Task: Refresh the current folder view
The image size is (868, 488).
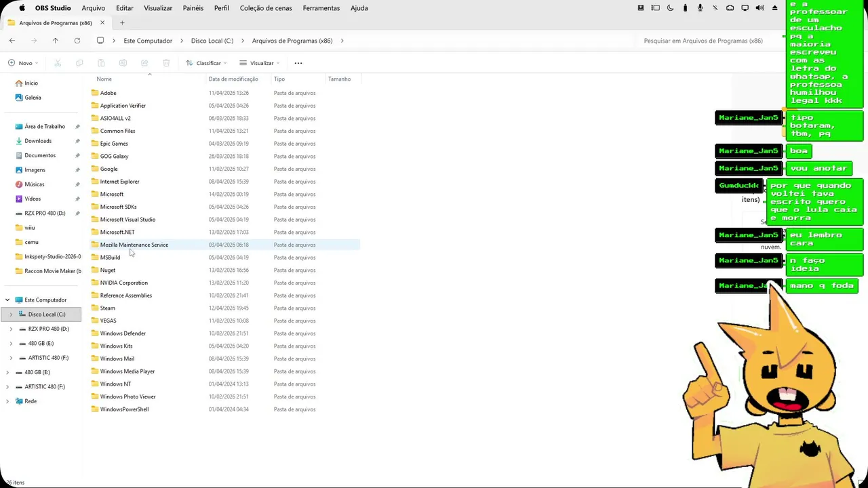Action: 77,41
